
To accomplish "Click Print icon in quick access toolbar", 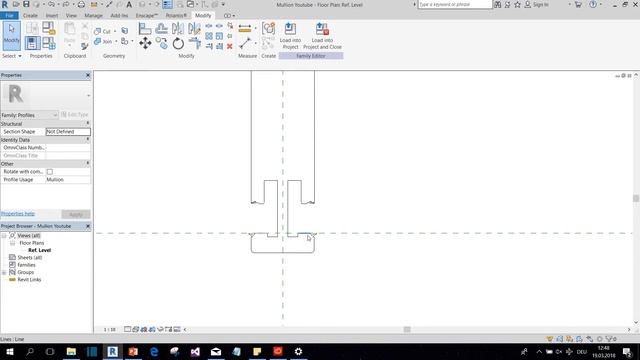I will pyautogui.click(x=81, y=4).
